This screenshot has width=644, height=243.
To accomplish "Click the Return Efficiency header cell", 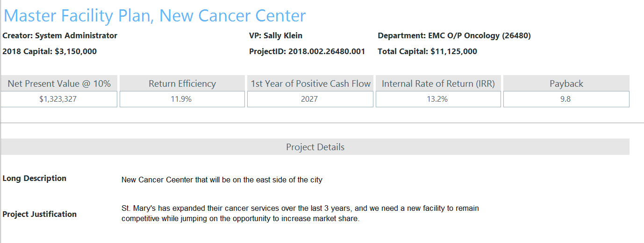I will tap(182, 83).
